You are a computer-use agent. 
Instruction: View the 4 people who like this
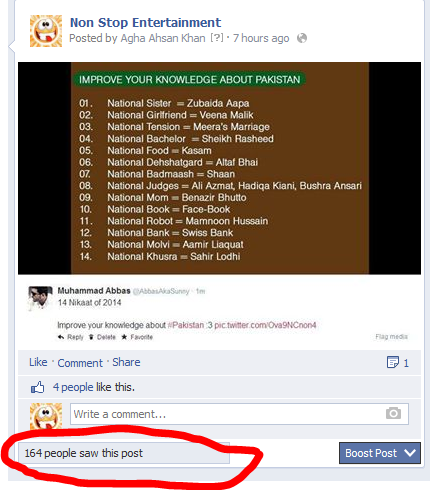[73, 387]
